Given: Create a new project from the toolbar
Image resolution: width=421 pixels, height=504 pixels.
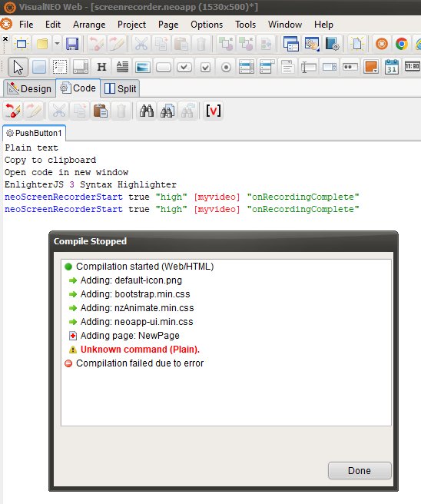Looking at the screenshot, I should pos(22,44).
